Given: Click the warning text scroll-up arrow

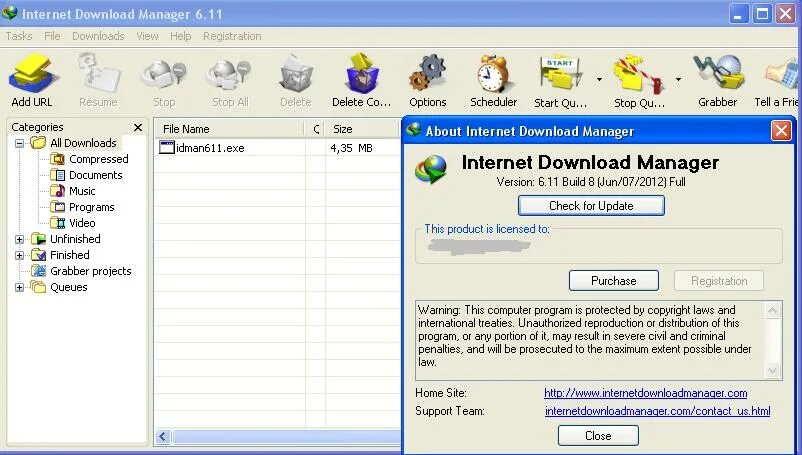Looking at the screenshot, I should click(x=772, y=310).
